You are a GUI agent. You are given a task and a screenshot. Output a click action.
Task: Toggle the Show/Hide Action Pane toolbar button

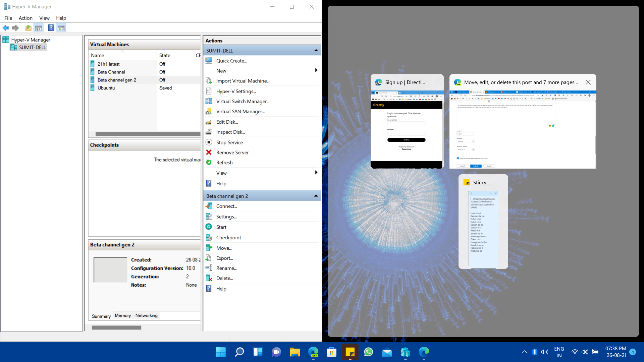(x=61, y=28)
